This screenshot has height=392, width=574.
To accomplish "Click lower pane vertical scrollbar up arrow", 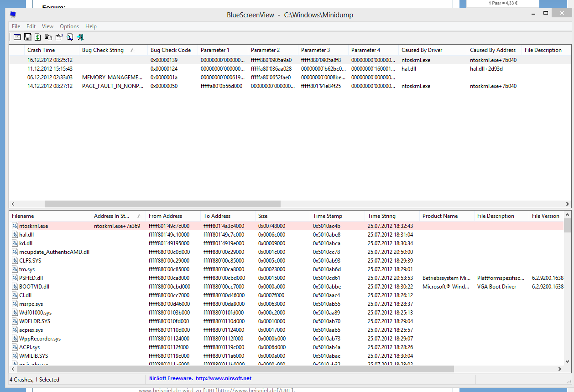I will click(567, 215).
